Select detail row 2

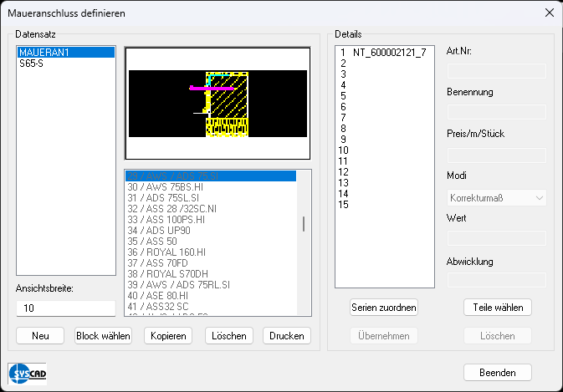point(385,64)
